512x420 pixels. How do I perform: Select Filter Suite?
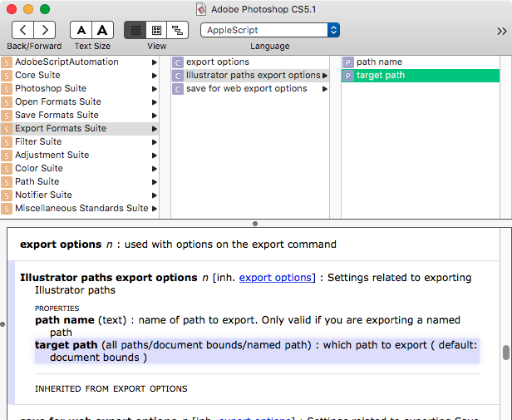79,141
